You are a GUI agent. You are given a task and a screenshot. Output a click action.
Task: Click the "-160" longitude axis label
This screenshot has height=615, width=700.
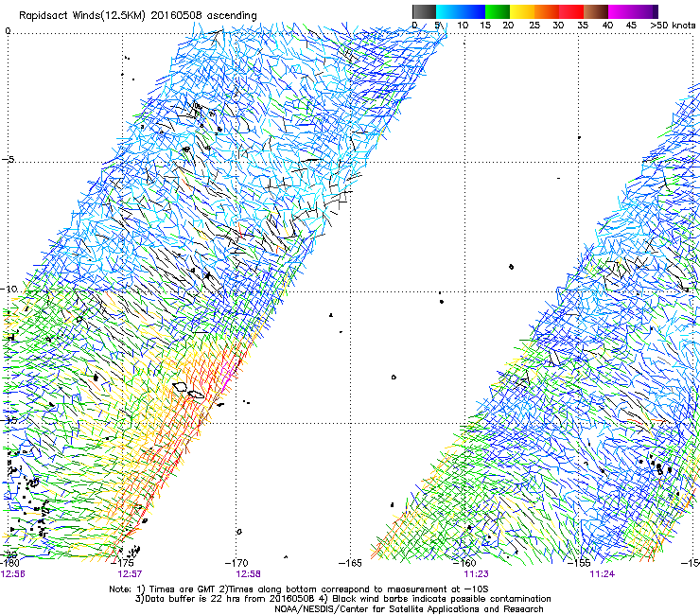tap(464, 563)
